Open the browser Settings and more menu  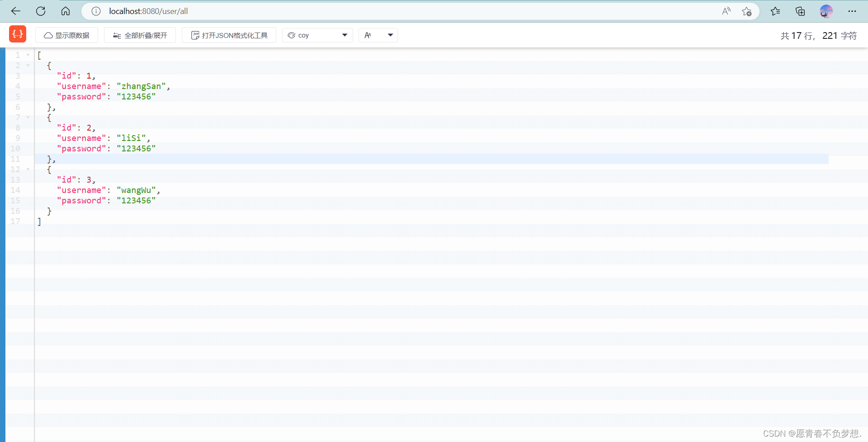(852, 11)
